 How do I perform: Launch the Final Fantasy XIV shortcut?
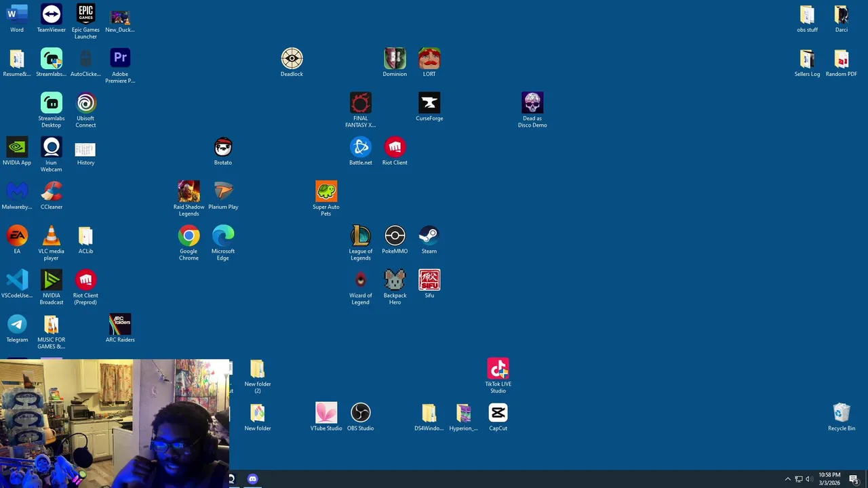(360, 103)
